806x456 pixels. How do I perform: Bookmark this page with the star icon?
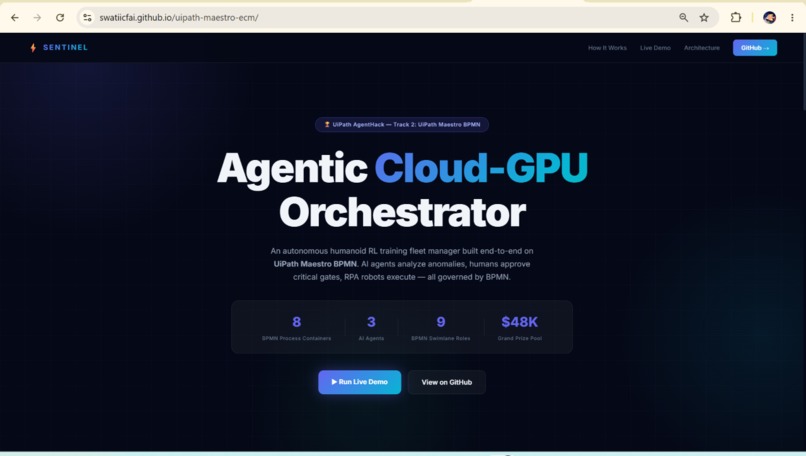coord(704,17)
